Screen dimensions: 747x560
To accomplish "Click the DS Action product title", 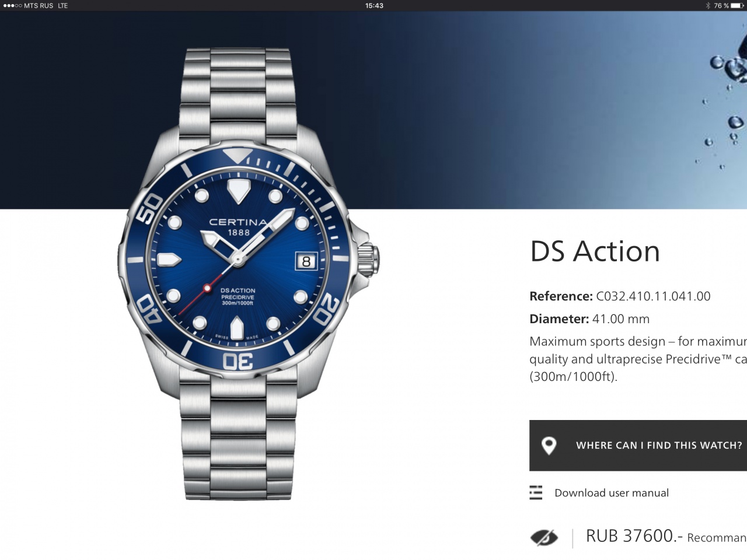I will [x=595, y=251].
